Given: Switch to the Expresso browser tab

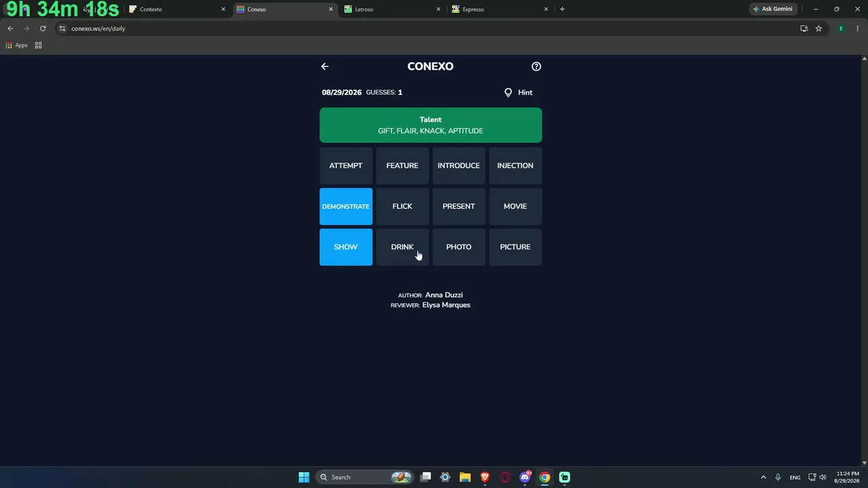Looking at the screenshot, I should tap(499, 9).
